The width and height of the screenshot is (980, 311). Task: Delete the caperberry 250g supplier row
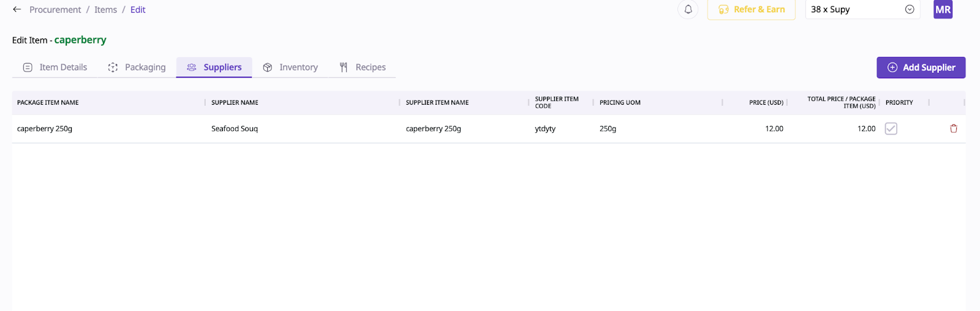953,129
